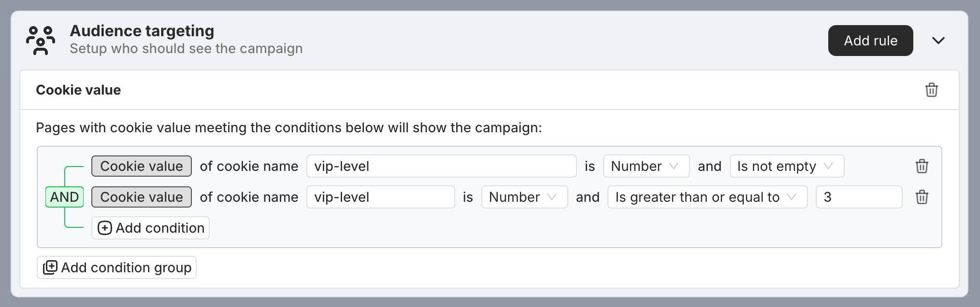This screenshot has width=980, height=307.
Task: Click the Add condition group button
Action: pyautogui.click(x=116, y=267)
